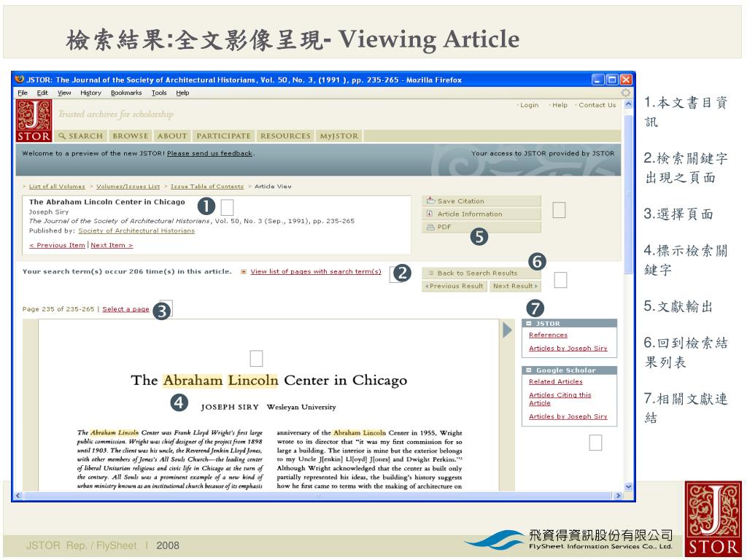The width and height of the screenshot is (747, 560).
Task: Open the MyJSTOR navigation tab
Action: [338, 136]
